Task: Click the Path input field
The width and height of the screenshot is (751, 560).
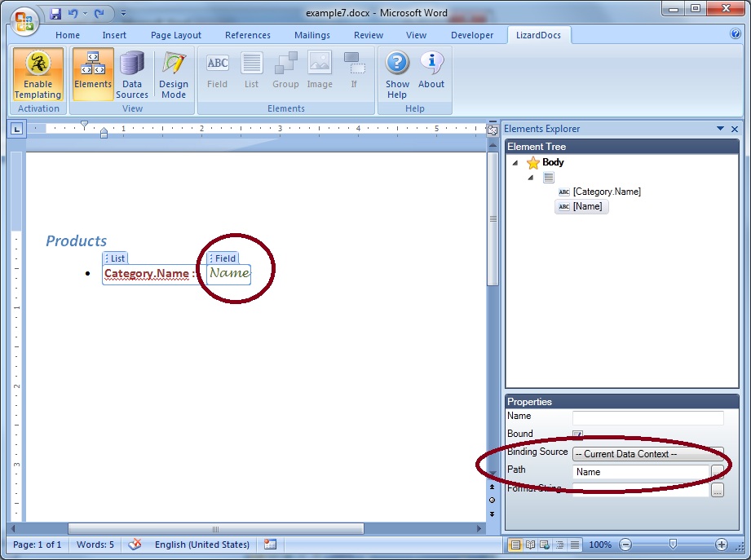Action: (640, 472)
